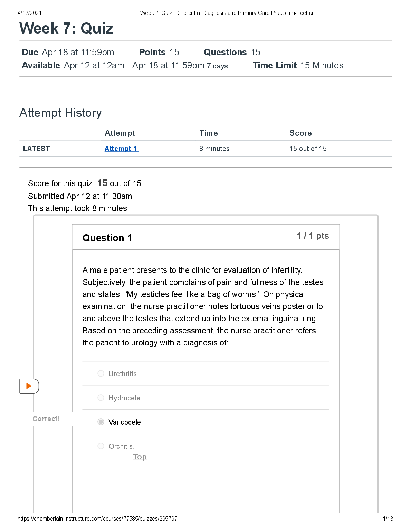Click the Attempt History heading

click(60, 113)
